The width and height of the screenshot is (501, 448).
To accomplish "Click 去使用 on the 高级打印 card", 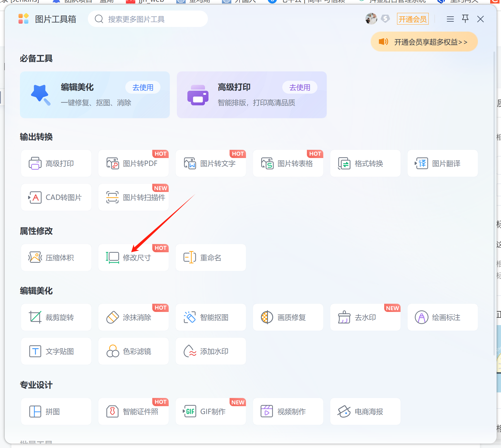I will point(300,87).
